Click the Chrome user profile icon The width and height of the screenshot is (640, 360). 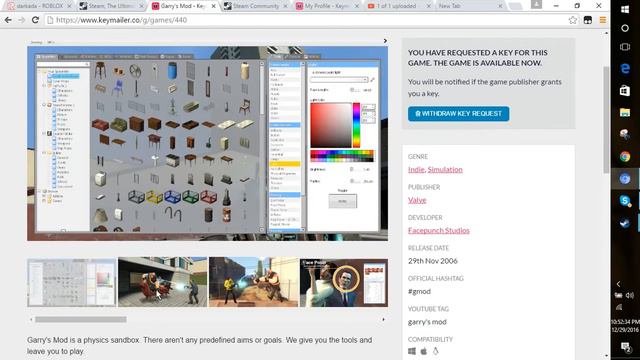coord(536,4)
